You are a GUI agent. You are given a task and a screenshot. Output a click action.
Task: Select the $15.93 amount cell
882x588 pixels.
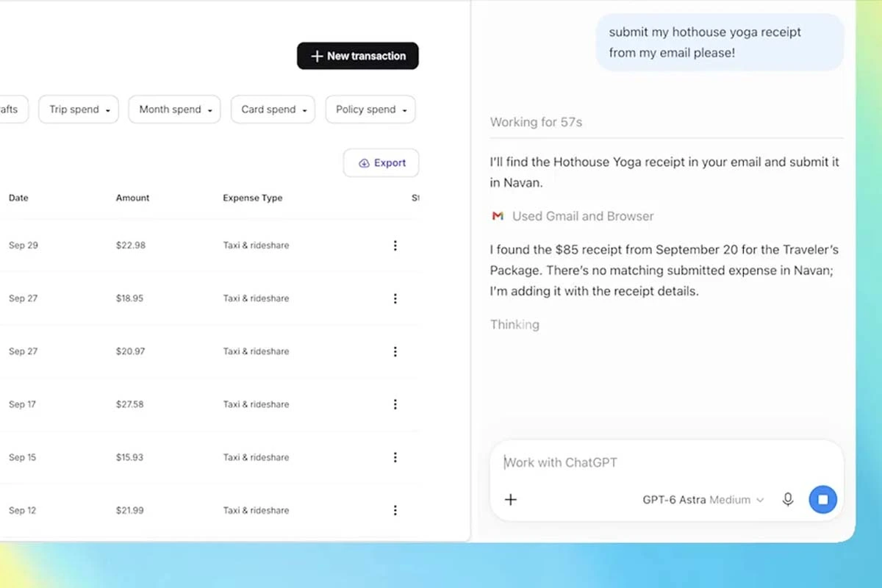point(129,457)
